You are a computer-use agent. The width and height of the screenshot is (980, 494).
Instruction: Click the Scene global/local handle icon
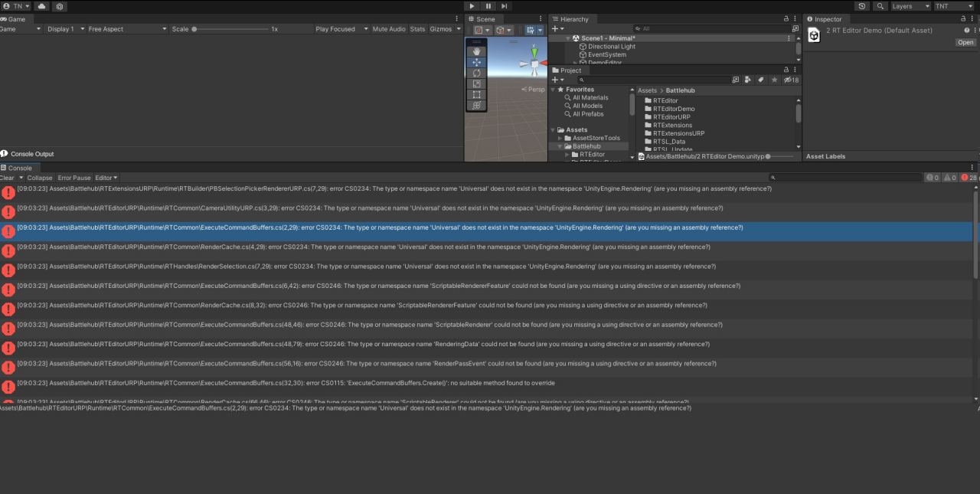502,30
